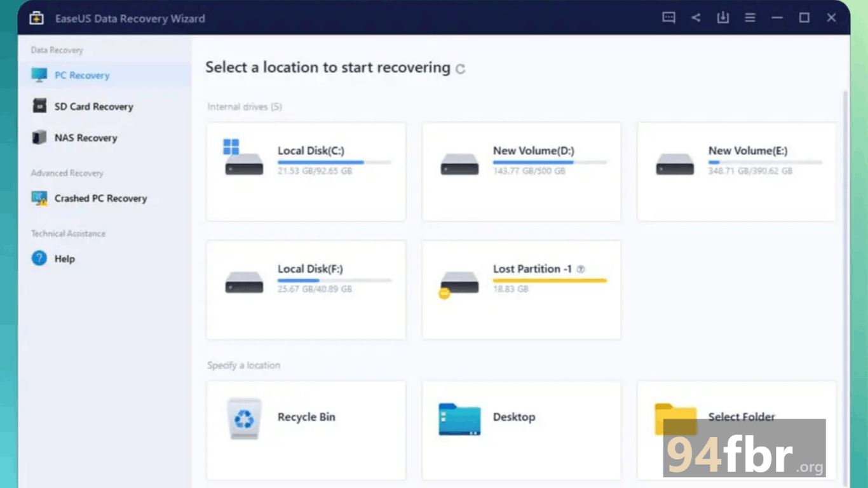Open the hamburger menu in title bar
The image size is (868, 488).
[x=750, y=18]
